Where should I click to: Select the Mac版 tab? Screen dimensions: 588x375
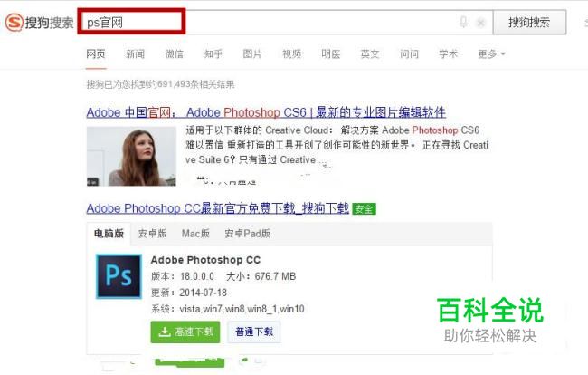coord(195,234)
